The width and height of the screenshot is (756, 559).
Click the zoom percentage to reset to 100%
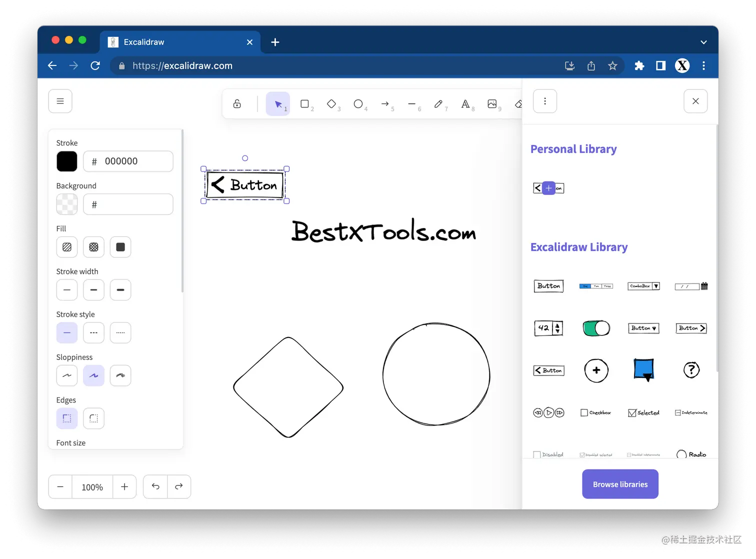[92, 486]
